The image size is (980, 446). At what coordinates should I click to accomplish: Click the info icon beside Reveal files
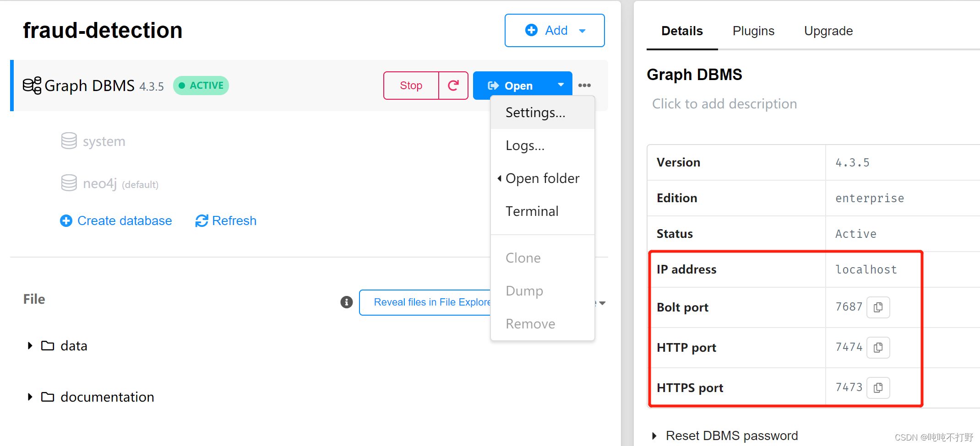347,302
